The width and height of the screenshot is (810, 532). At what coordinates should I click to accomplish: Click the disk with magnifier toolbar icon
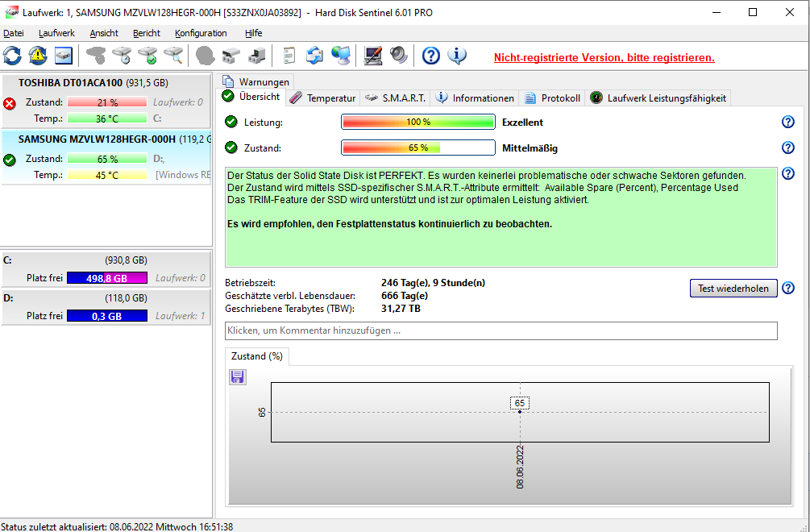173,56
